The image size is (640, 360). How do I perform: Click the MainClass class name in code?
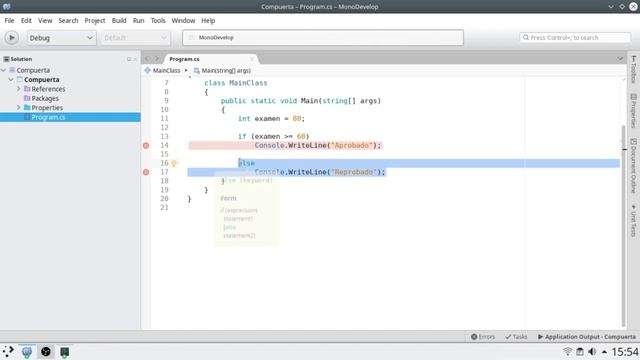pos(248,83)
